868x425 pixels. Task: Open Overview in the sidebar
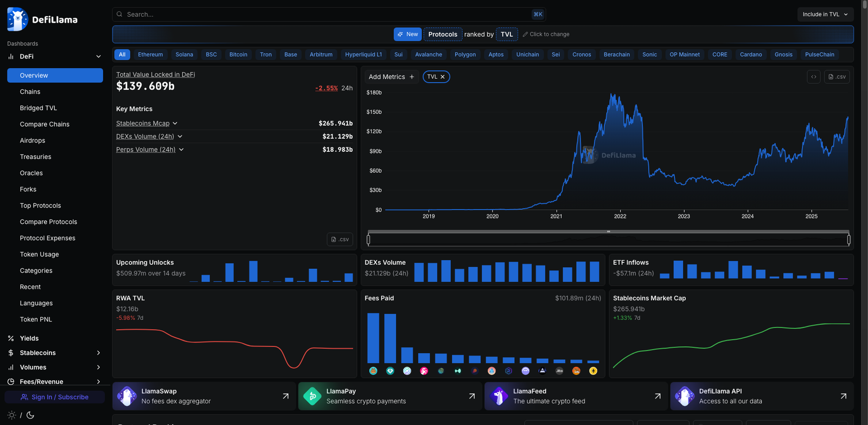coord(55,75)
